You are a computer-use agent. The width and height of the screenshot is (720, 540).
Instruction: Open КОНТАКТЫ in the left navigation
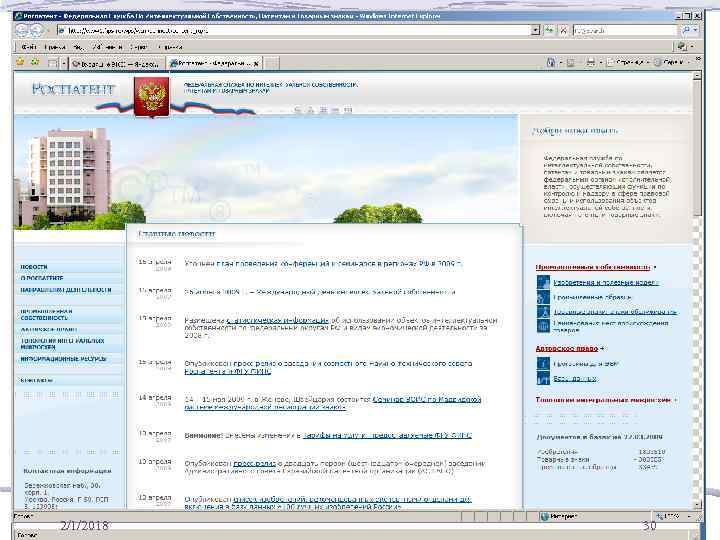pyautogui.click(x=36, y=380)
